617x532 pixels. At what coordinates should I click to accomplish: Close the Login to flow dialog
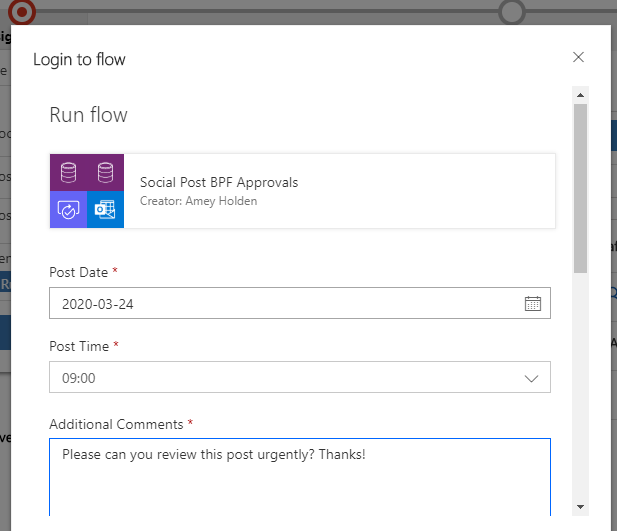click(578, 57)
